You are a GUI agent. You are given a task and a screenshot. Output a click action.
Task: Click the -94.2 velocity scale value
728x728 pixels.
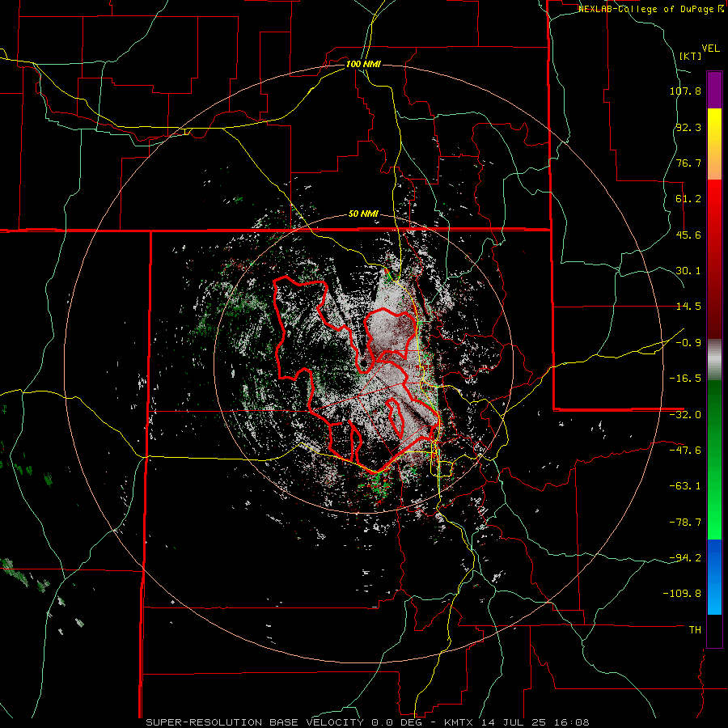(x=685, y=557)
